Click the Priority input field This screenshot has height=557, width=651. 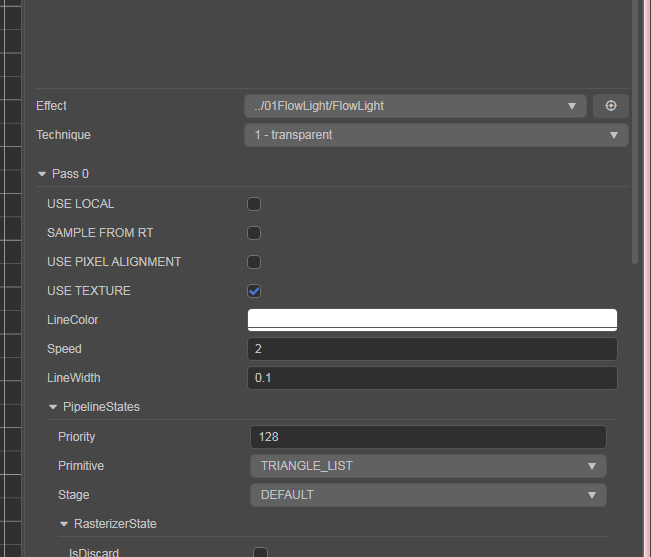pyautogui.click(x=427, y=437)
